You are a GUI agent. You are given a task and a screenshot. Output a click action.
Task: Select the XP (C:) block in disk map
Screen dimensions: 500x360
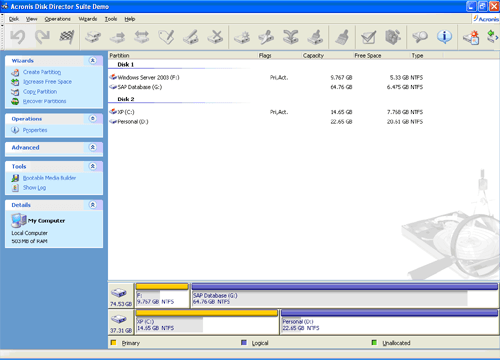click(207, 322)
